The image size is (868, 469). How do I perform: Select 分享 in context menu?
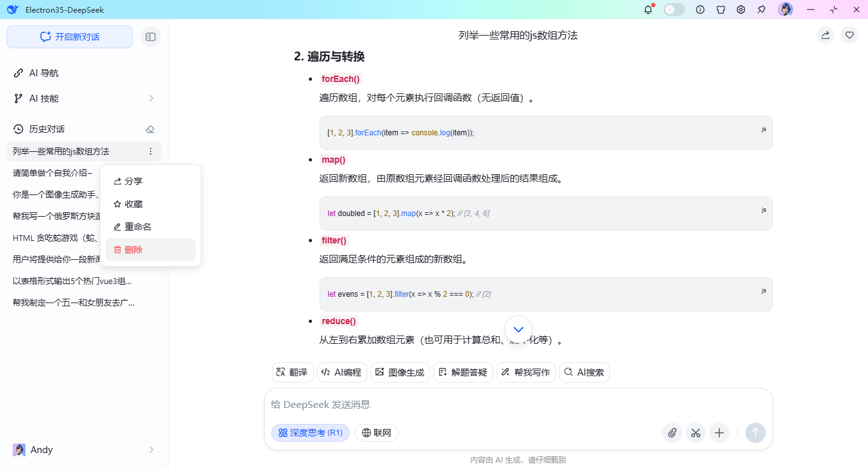click(151, 181)
